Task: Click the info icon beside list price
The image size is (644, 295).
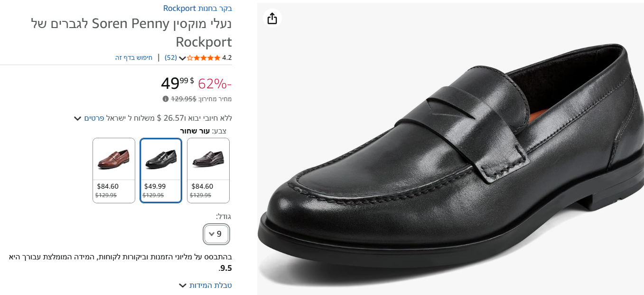Action: 166,99
